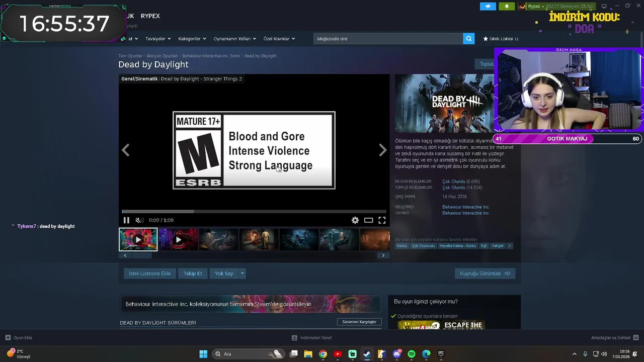Unmute the trailer volume speaker icon

coord(139,220)
